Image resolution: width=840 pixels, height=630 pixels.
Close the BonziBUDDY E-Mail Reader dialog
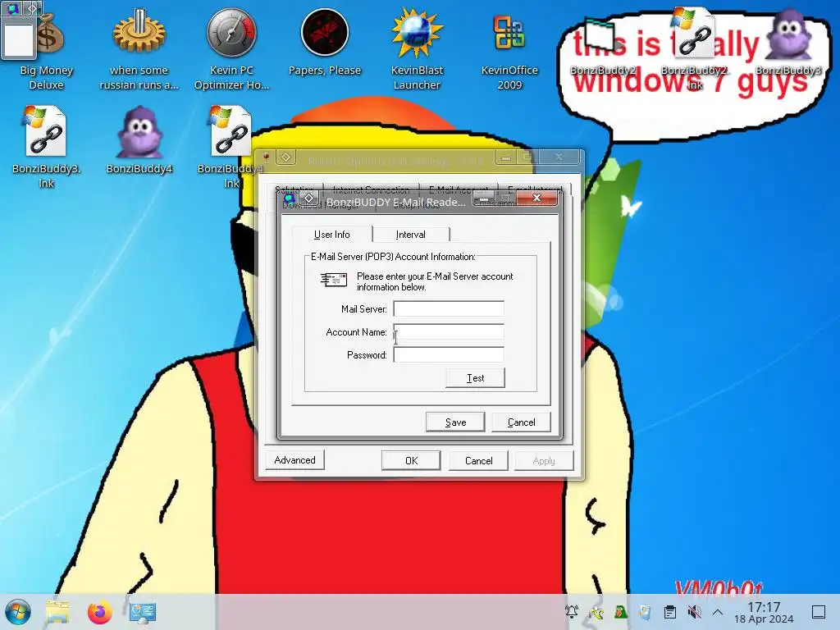(536, 198)
